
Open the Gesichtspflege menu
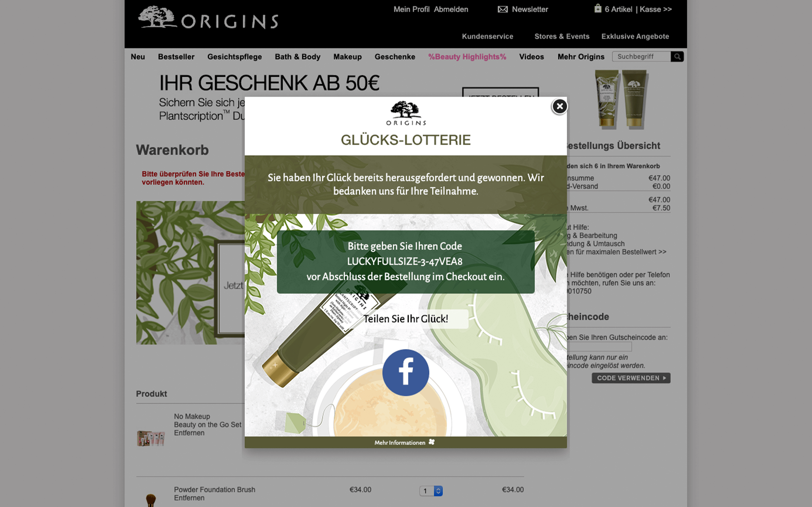235,57
